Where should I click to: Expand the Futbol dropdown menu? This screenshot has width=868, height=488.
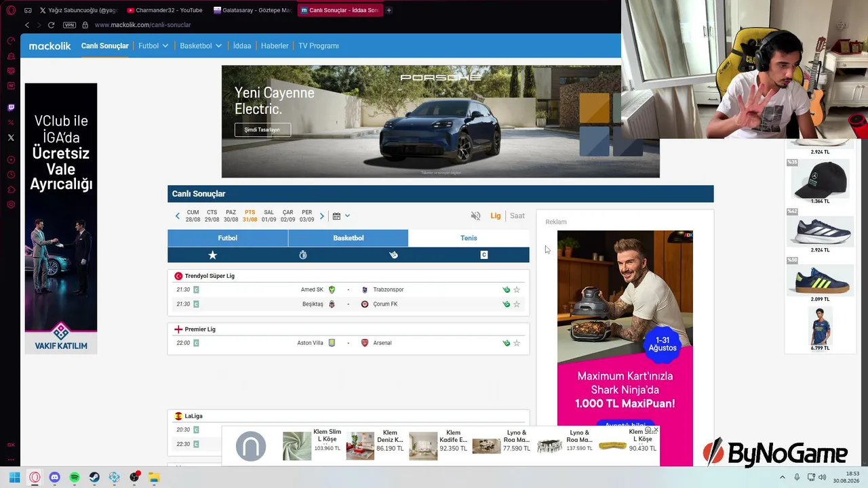coord(153,46)
